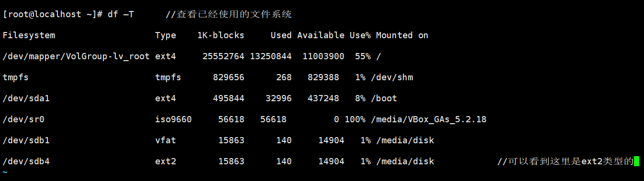Click the /media/VBox_GAs_5.2.18 mount path
This screenshot has height=181, width=644.
429,119
